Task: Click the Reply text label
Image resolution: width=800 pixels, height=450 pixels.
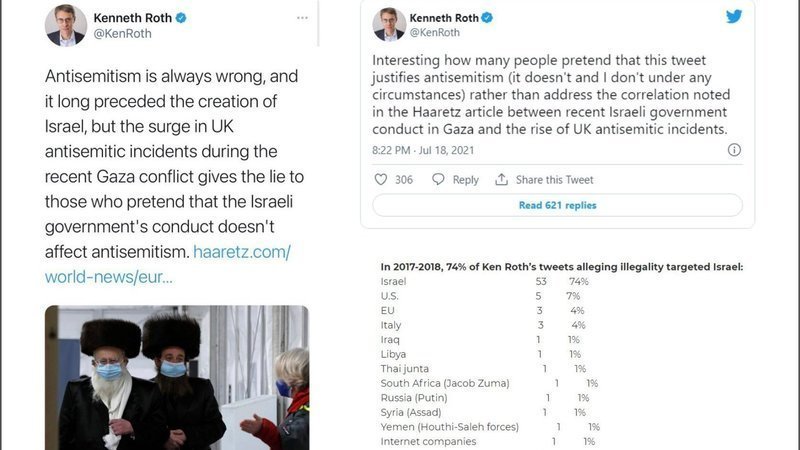Action: click(x=466, y=180)
